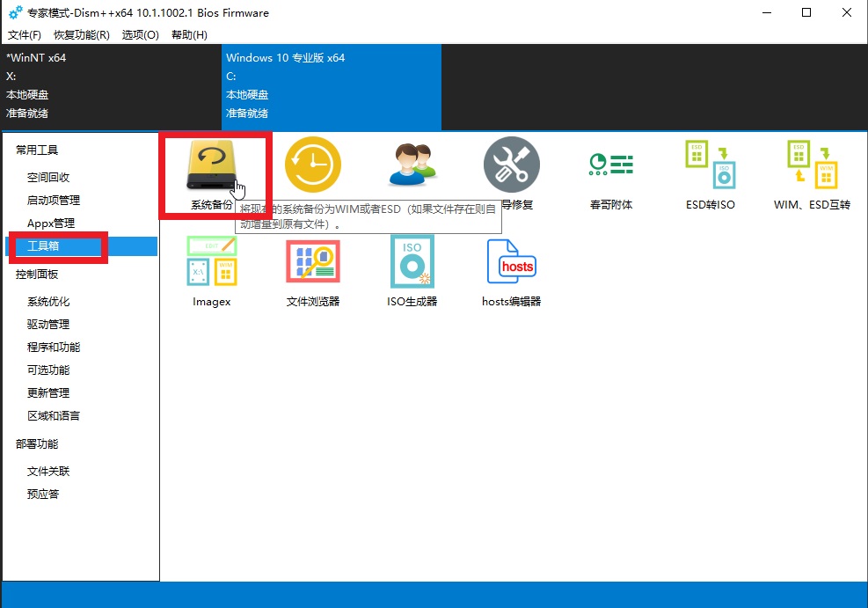Select 空间回收 in the sidebar
Viewport: 868px width, 608px height.
pyautogui.click(x=48, y=178)
